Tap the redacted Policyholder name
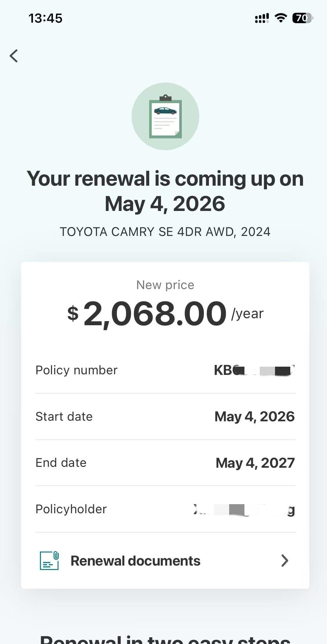 [x=244, y=509]
